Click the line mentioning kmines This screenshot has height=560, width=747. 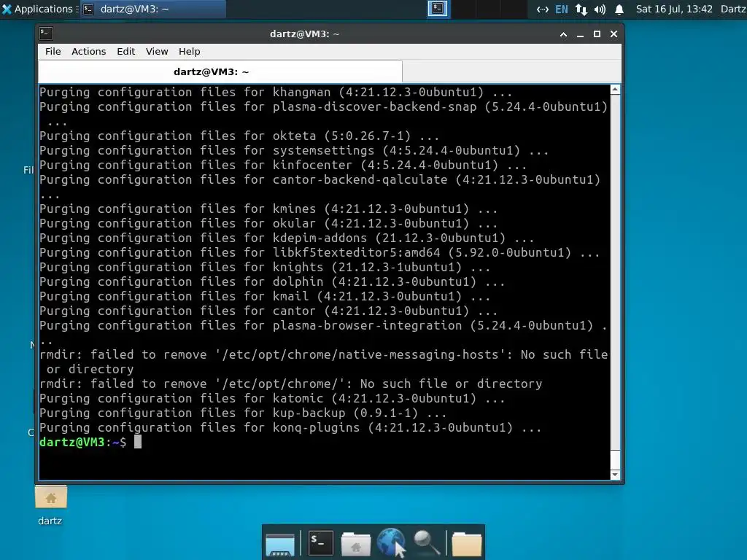268,209
